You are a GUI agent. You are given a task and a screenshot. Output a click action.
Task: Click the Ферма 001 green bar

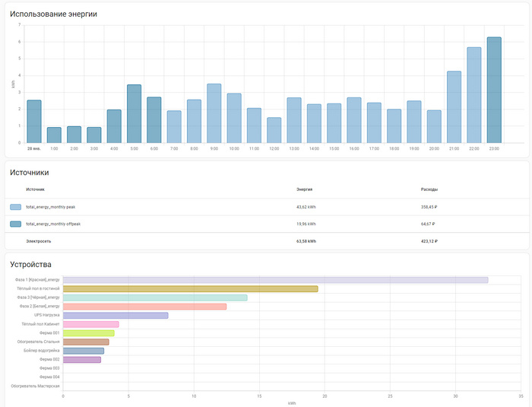click(89, 333)
